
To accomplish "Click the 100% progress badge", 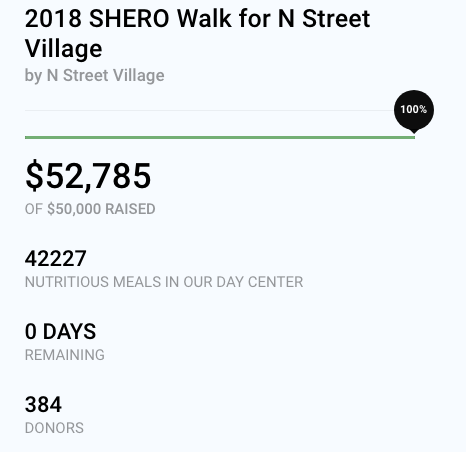I will 414,110.
